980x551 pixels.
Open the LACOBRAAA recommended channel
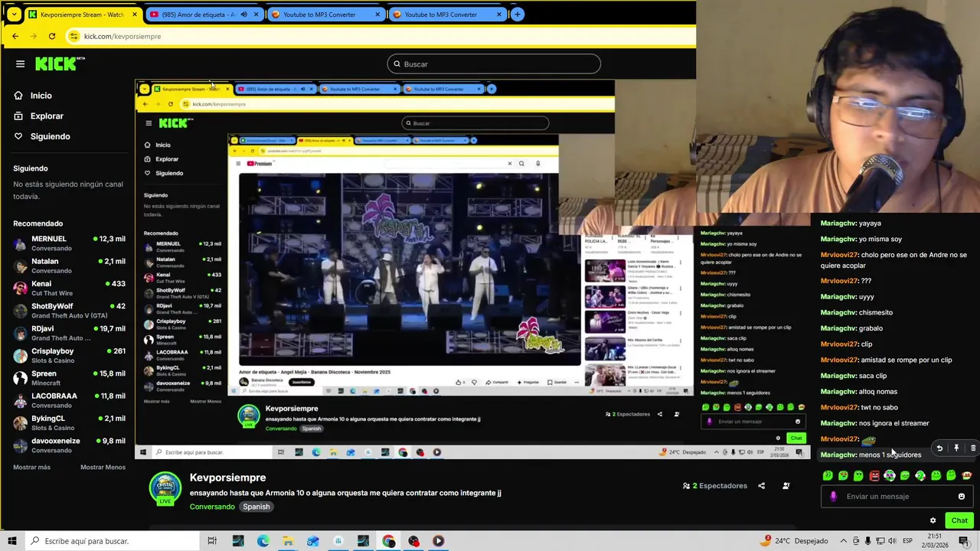pyautogui.click(x=69, y=400)
